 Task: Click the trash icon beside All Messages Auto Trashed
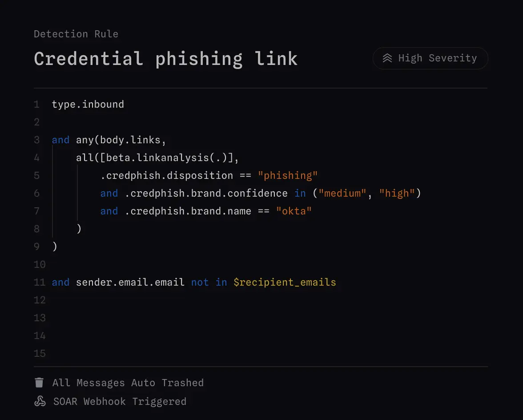pyautogui.click(x=40, y=382)
